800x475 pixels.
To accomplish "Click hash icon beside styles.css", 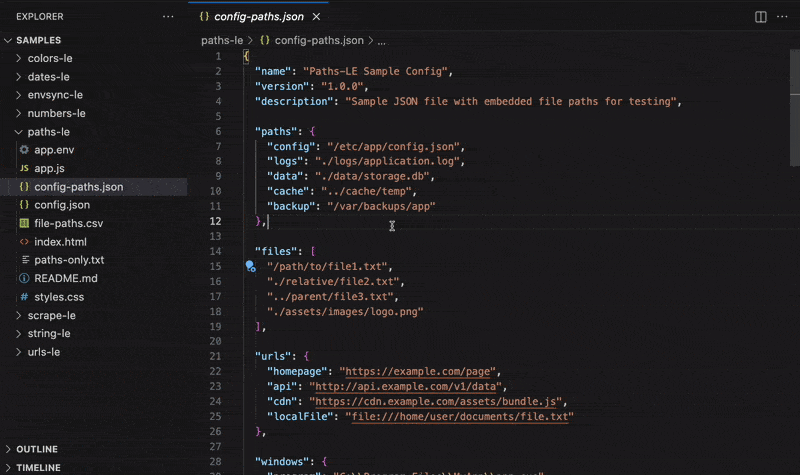I will click(24, 297).
